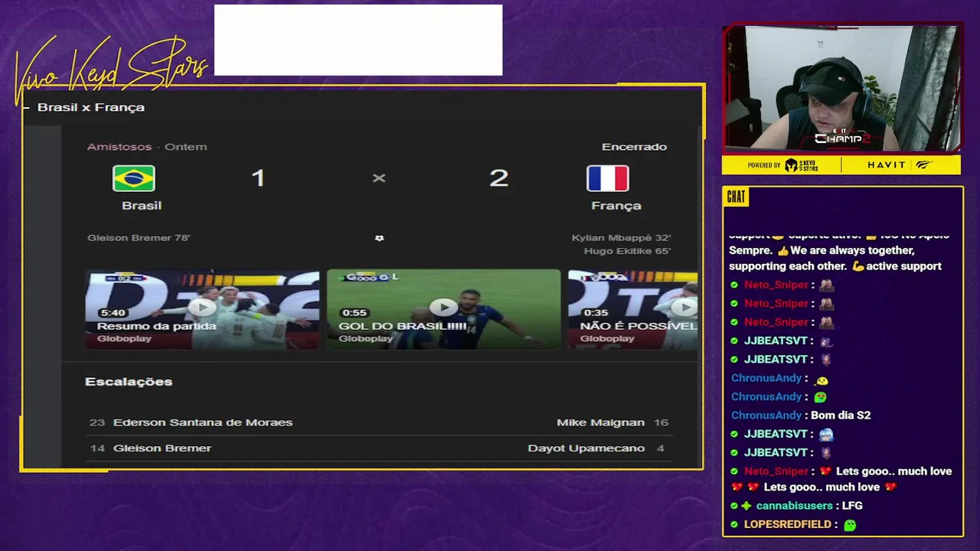Click the Brazil flag icon
This screenshot has width=980, height=551.
tap(134, 178)
